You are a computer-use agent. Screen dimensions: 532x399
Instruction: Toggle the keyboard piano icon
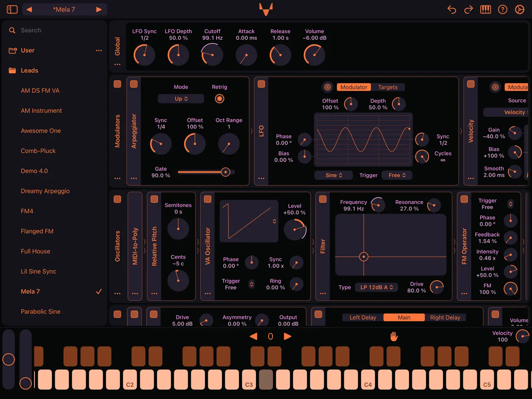coord(486,9)
